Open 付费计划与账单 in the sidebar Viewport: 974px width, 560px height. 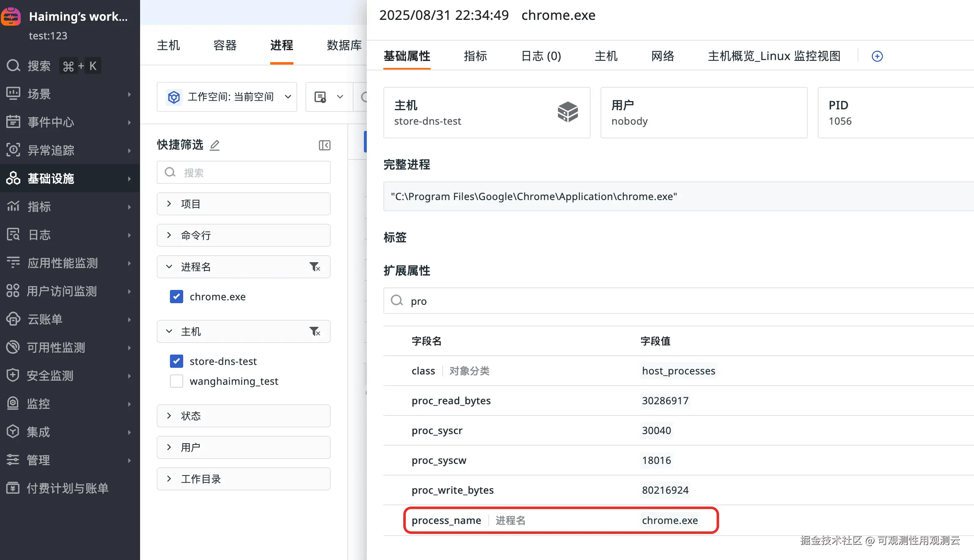click(x=70, y=488)
